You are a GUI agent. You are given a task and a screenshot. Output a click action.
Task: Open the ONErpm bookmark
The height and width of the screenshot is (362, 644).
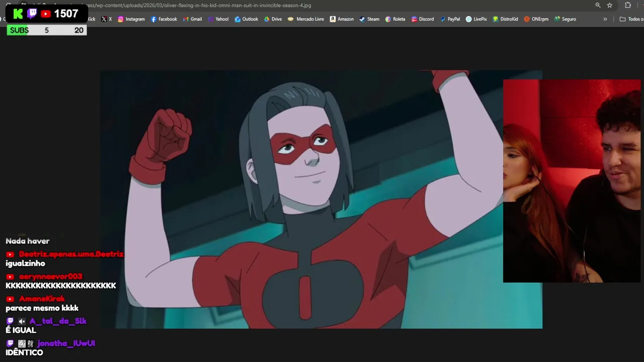pos(536,19)
